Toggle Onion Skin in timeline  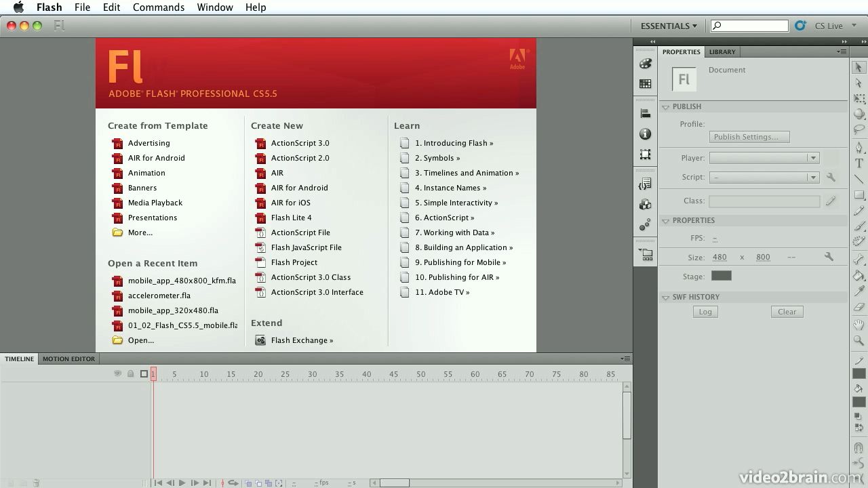(x=249, y=483)
